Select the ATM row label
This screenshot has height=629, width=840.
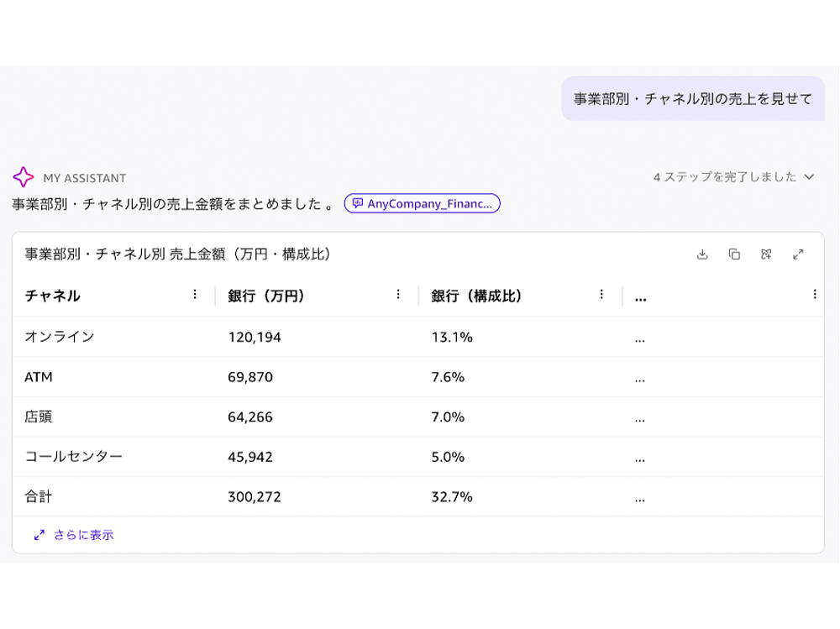[x=39, y=377]
